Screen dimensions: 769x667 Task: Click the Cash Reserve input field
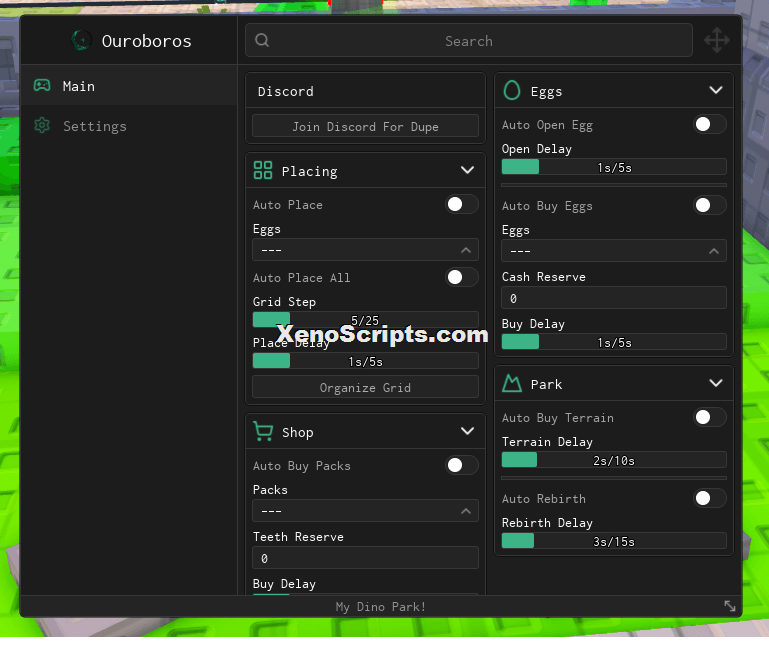pyautogui.click(x=614, y=298)
